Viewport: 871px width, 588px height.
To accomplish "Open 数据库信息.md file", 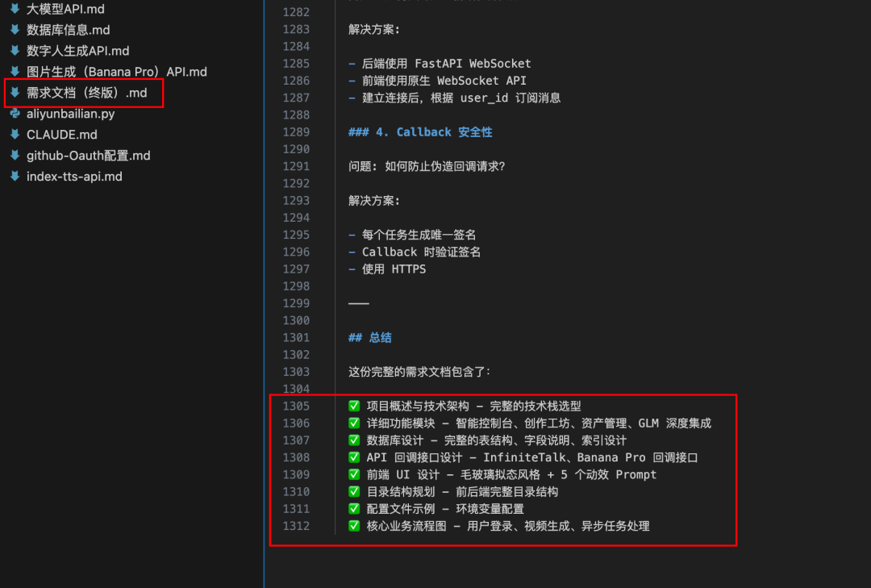I will (69, 30).
